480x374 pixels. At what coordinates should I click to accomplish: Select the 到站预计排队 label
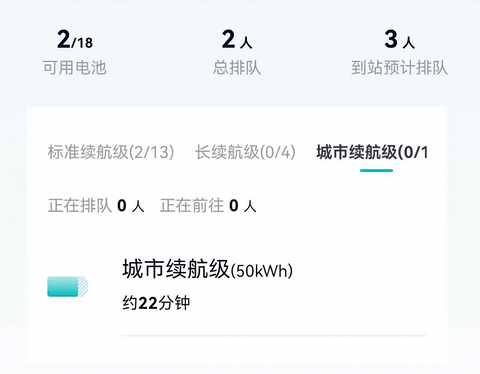[399, 68]
